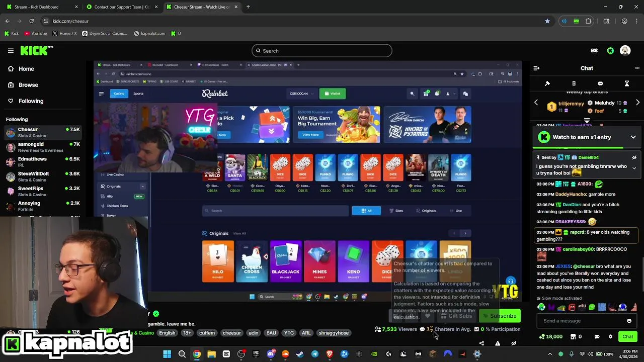
Task: Click the moderation hammer icon in chat
Action: (x=547, y=83)
